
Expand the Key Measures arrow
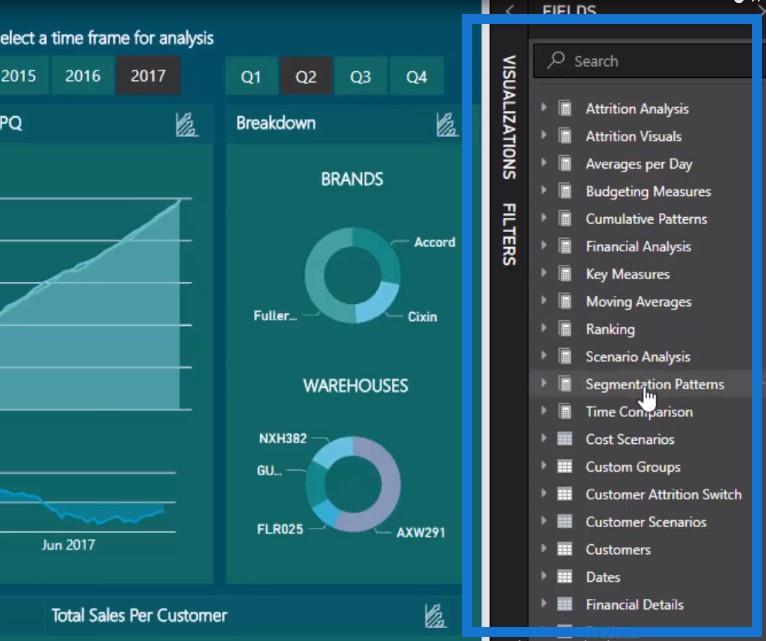543,272
